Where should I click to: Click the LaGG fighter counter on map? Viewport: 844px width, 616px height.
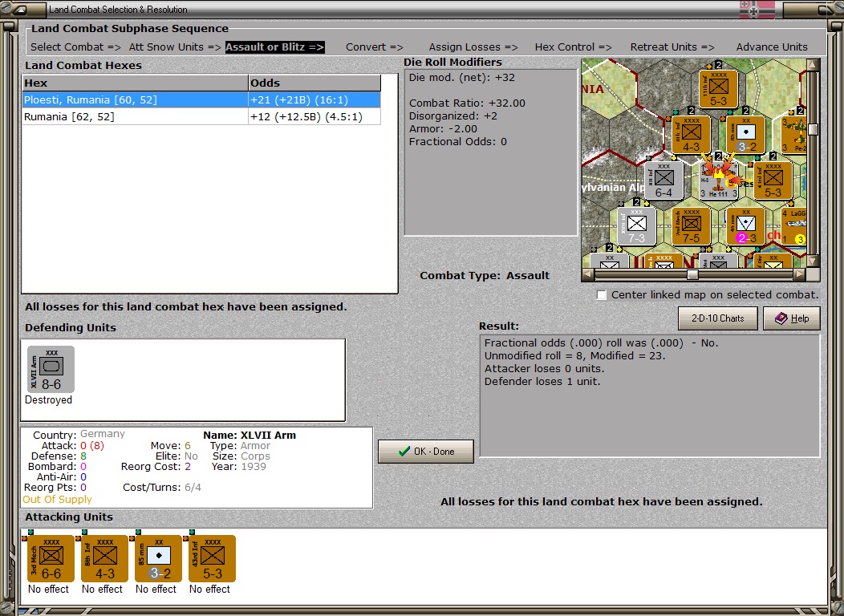pyautogui.click(x=793, y=226)
